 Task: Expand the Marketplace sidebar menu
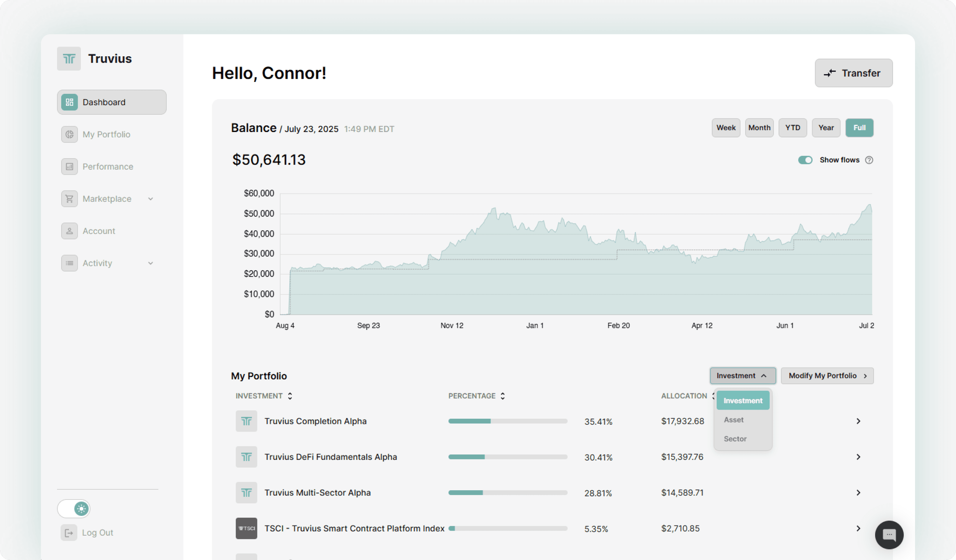click(150, 199)
